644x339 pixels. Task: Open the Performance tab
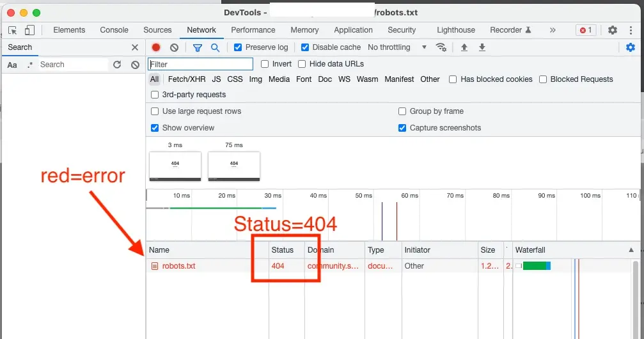[253, 30]
